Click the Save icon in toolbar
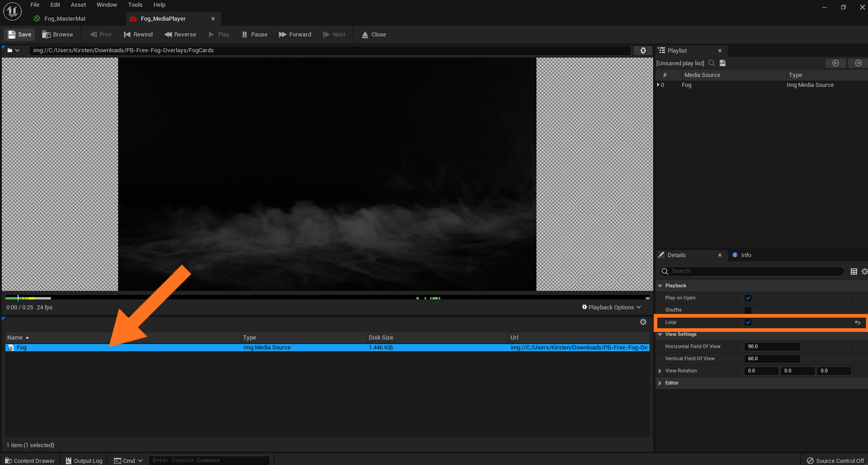 click(11, 35)
